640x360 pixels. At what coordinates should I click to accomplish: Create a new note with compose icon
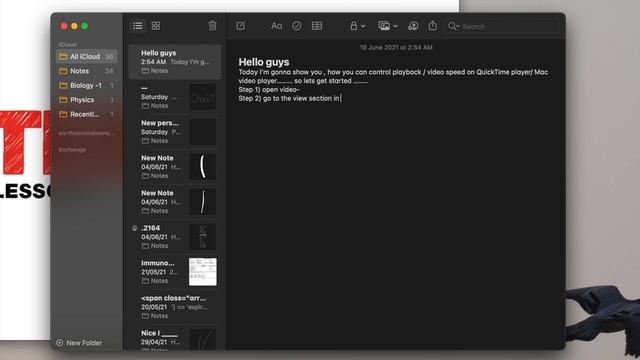[x=241, y=26]
